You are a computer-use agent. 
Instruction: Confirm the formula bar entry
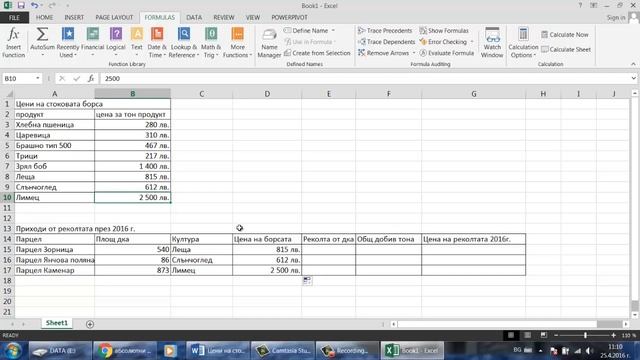tap(76, 78)
